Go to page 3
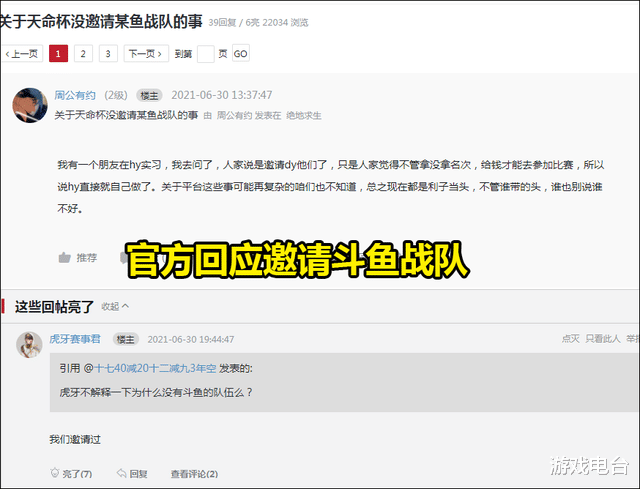The width and height of the screenshot is (640, 489). point(108,53)
